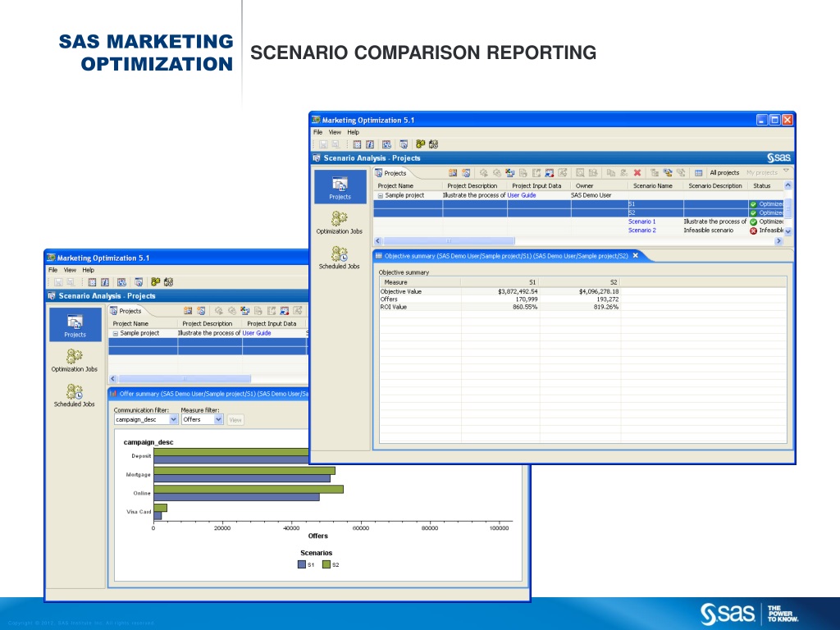This screenshot has width=840, height=630.
Task: Click the info 'i' icon in the back window's main toolbar
Action: pos(105,282)
